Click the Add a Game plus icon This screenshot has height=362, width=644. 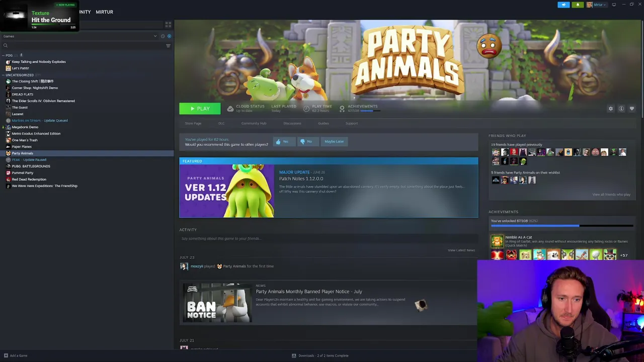pos(6,355)
